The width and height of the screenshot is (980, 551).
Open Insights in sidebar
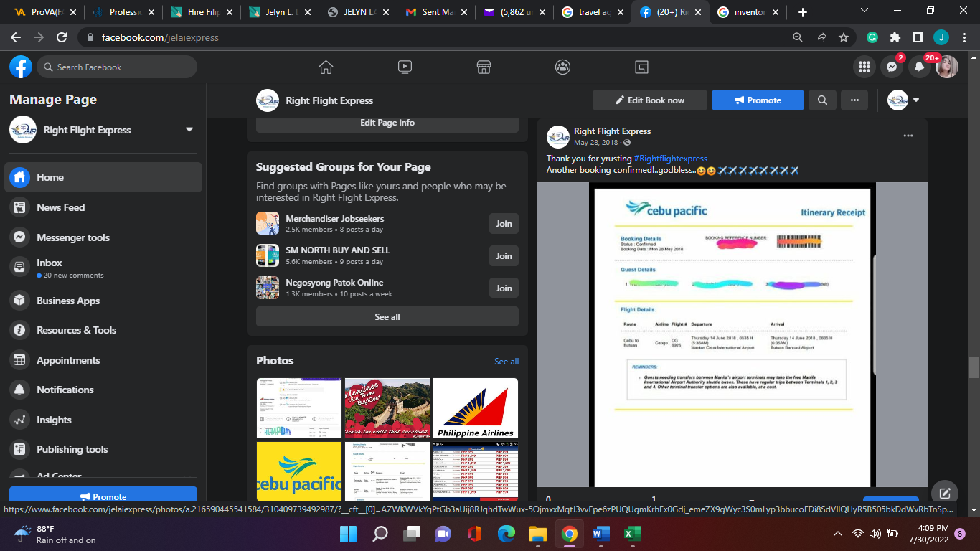[x=103, y=420]
